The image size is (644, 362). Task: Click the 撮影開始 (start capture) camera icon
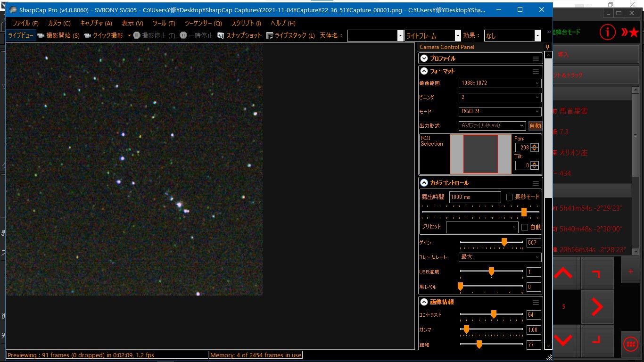click(41, 36)
